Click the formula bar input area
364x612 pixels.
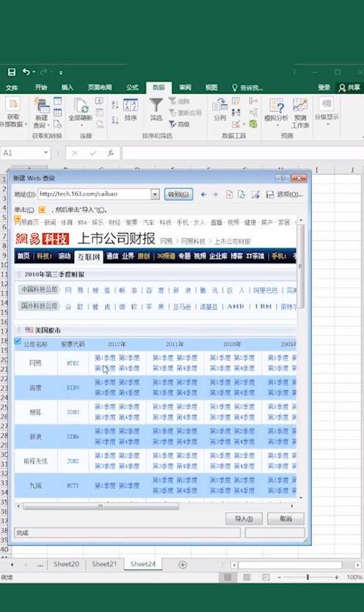click(x=242, y=153)
